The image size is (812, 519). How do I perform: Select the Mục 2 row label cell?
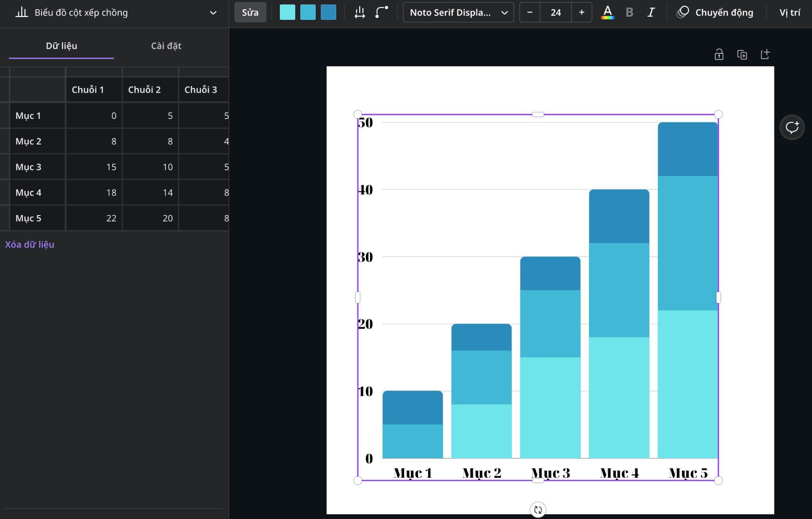click(37, 141)
